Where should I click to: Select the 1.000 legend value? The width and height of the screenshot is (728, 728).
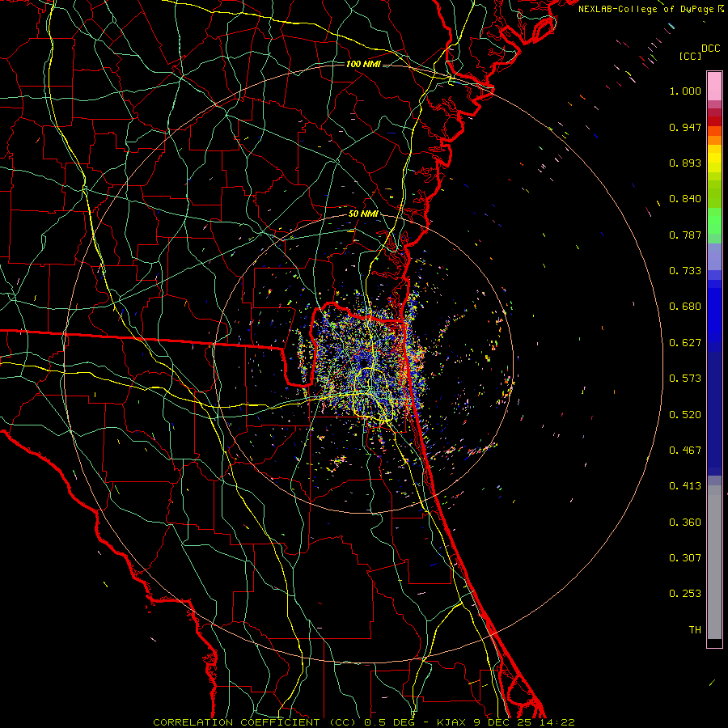click(685, 91)
